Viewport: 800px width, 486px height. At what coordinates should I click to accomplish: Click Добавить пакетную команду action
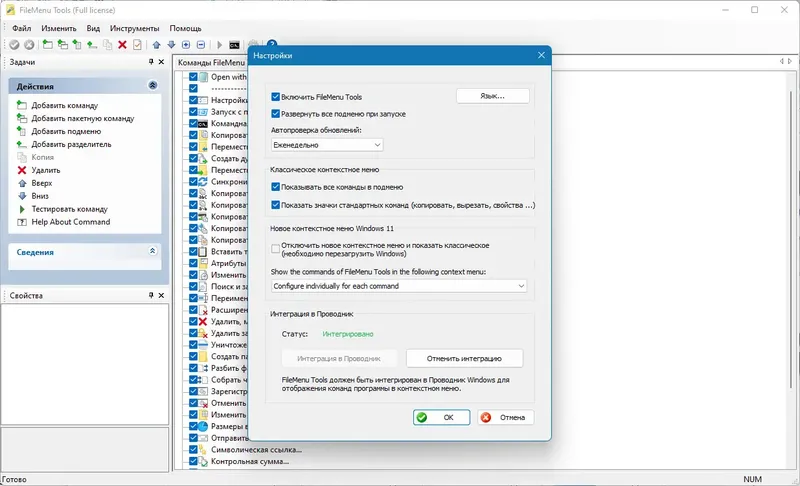83,118
